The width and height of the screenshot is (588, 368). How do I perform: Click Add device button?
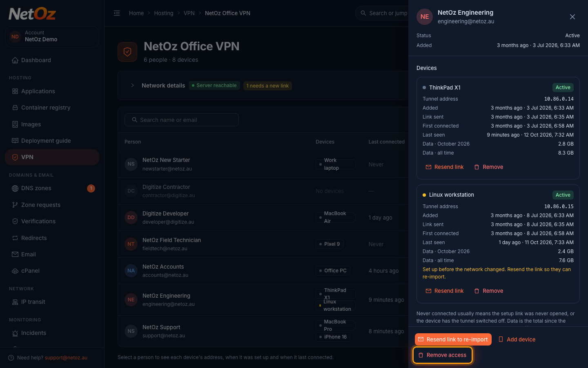pos(517,339)
